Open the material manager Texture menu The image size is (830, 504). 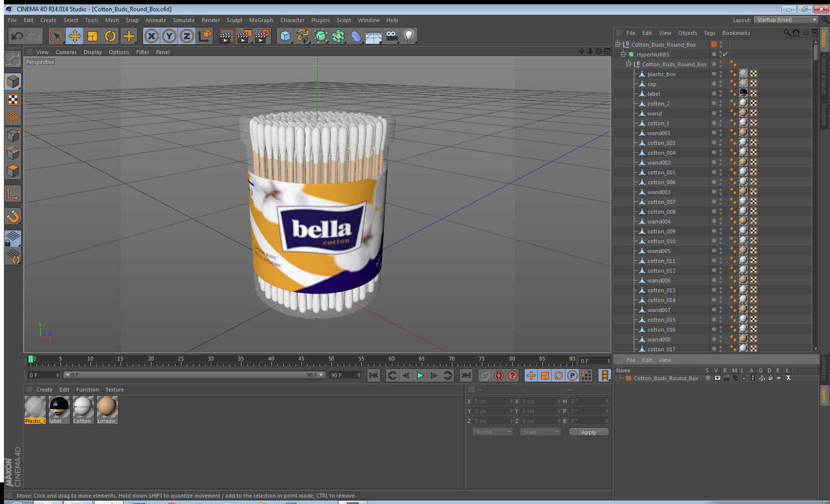pos(115,390)
